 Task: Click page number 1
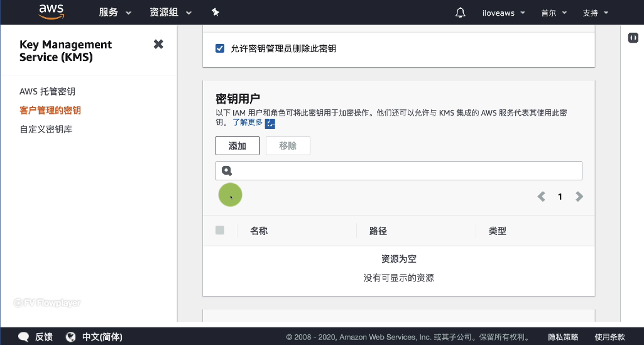560,197
